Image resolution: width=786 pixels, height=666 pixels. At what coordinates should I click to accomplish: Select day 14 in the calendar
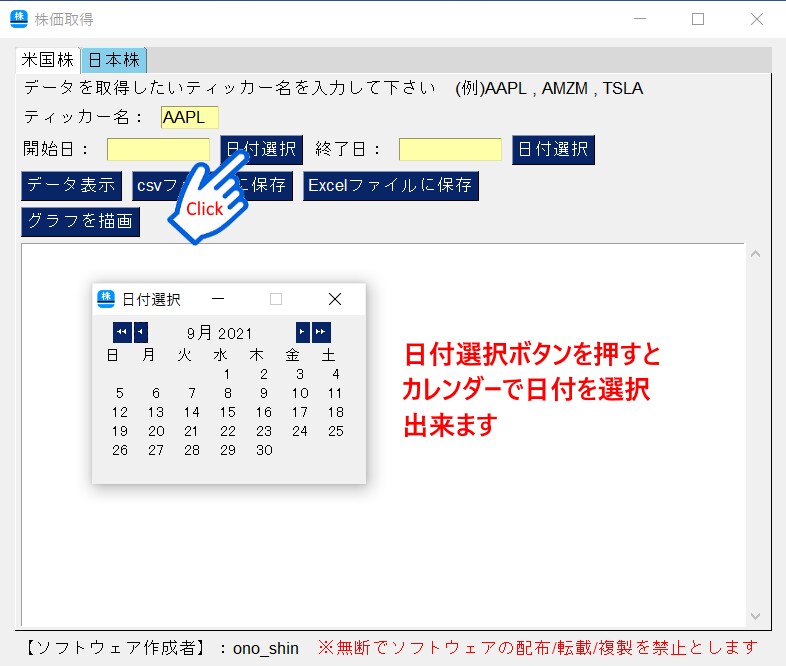coord(191,412)
